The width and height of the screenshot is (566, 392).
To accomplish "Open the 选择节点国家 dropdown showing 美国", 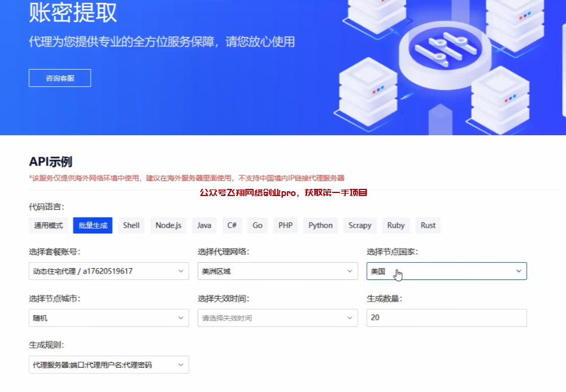I will [x=446, y=271].
